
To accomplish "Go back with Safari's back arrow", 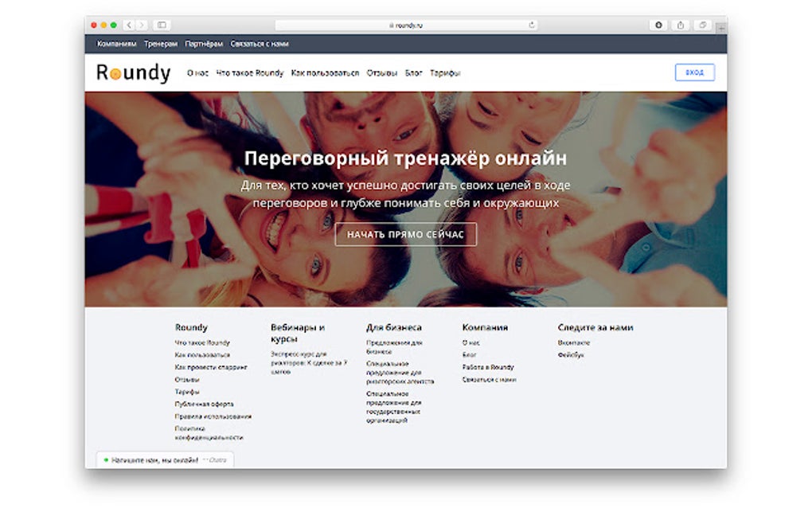I will point(129,25).
